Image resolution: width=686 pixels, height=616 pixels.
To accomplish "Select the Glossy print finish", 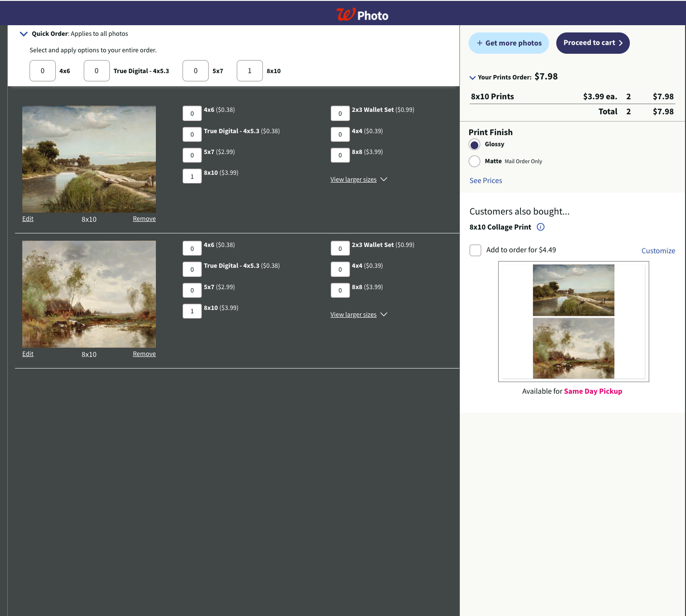I will click(474, 145).
